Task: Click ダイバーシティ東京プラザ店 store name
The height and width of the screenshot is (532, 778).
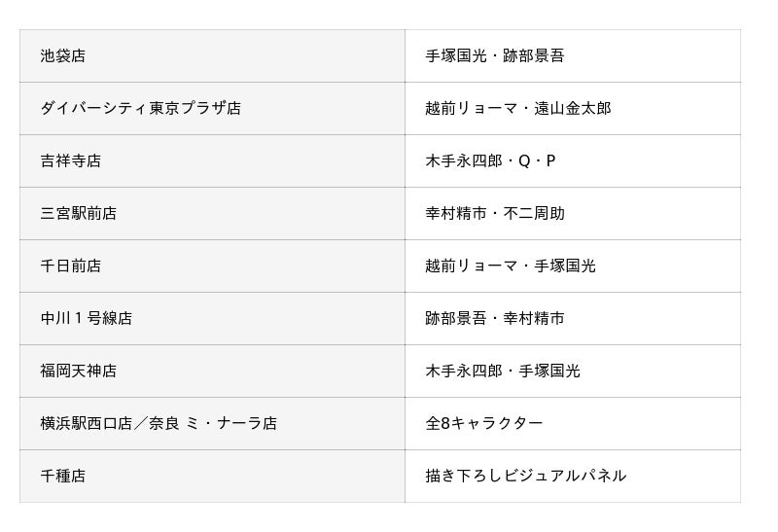Action: [140, 109]
